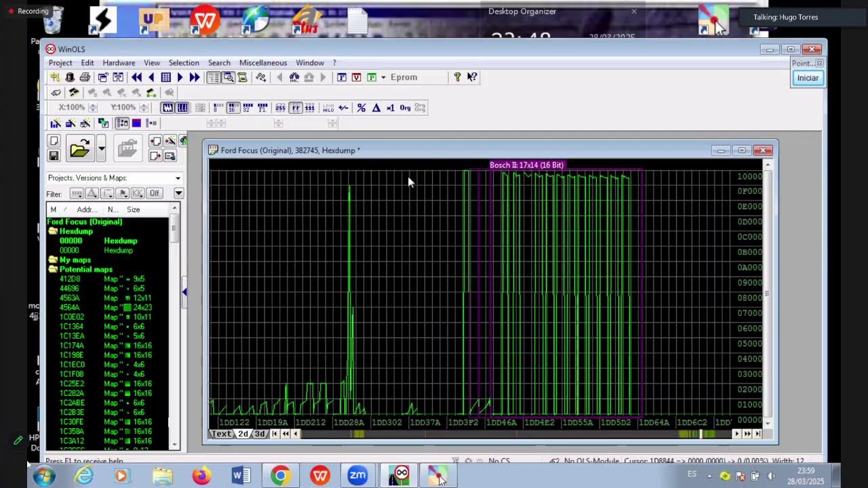The image size is (868, 488).
Task: Click the F icon next to V
Action: pos(342,77)
